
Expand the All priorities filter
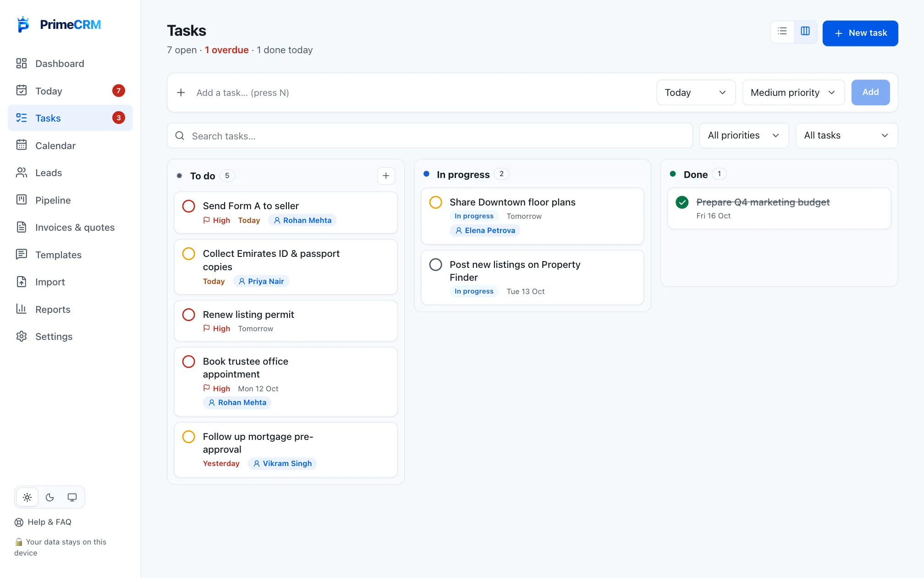744,135
